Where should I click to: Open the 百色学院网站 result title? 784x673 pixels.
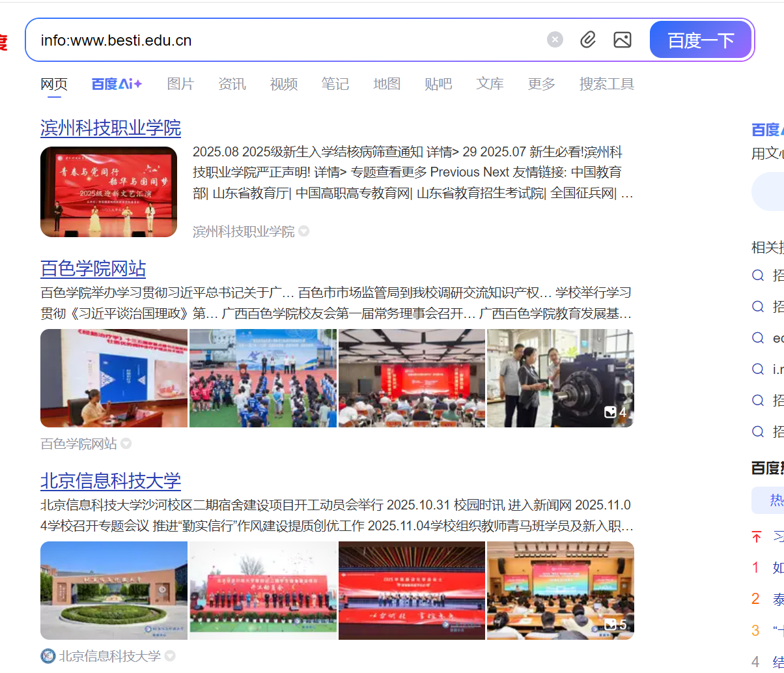(93, 268)
